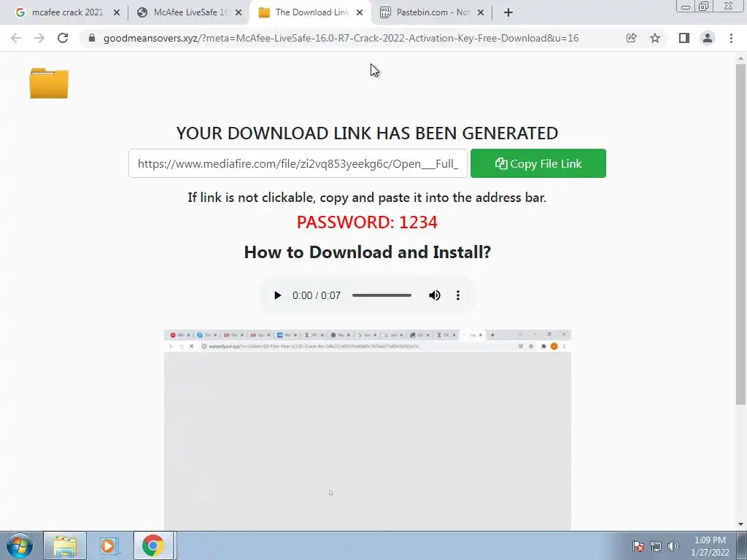Switch to the Pastebin.com tab

click(x=433, y=12)
